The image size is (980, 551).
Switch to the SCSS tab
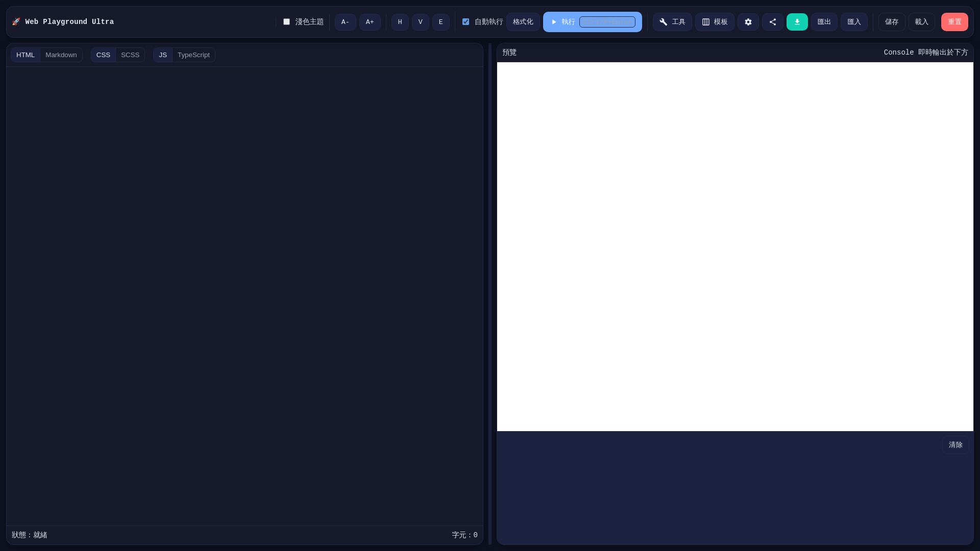[130, 55]
